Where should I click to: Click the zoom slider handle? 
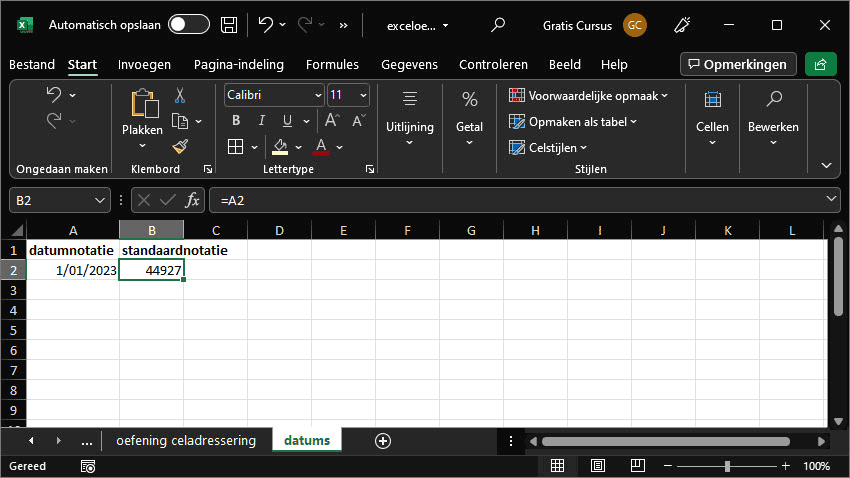tap(727, 466)
